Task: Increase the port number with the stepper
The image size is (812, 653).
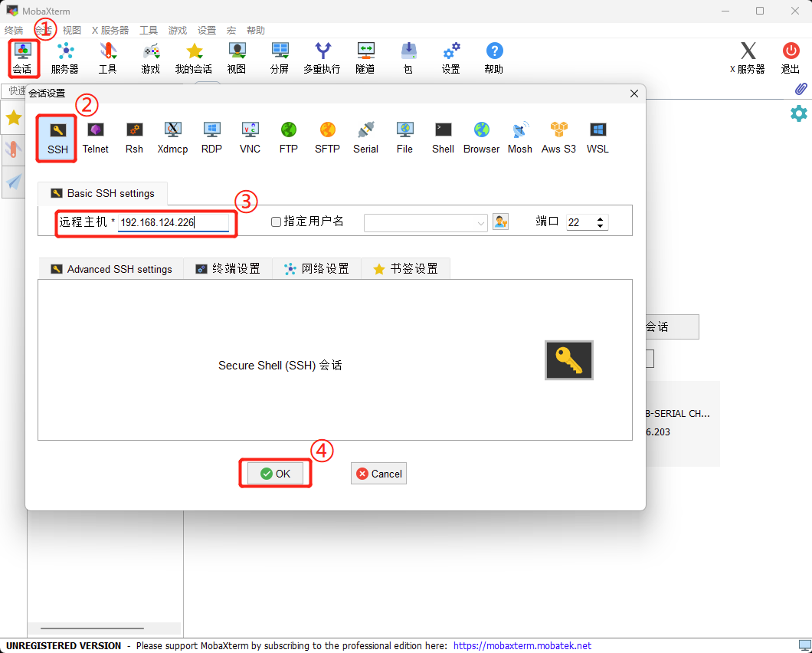Action: [601, 218]
